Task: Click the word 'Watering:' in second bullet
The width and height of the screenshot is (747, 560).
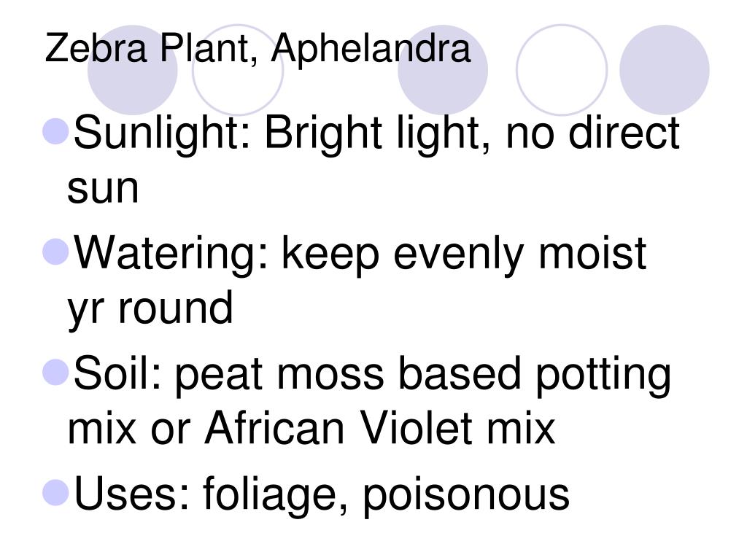Action: coord(171,254)
